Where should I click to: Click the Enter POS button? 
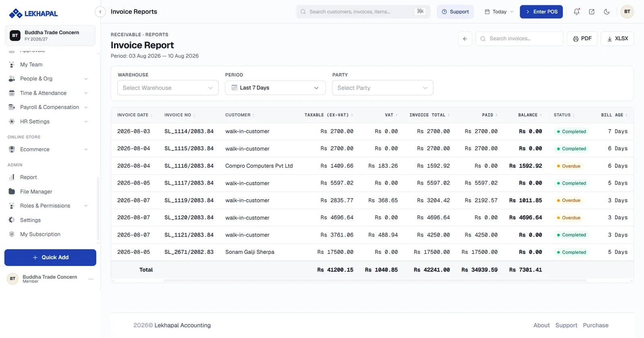(541, 12)
